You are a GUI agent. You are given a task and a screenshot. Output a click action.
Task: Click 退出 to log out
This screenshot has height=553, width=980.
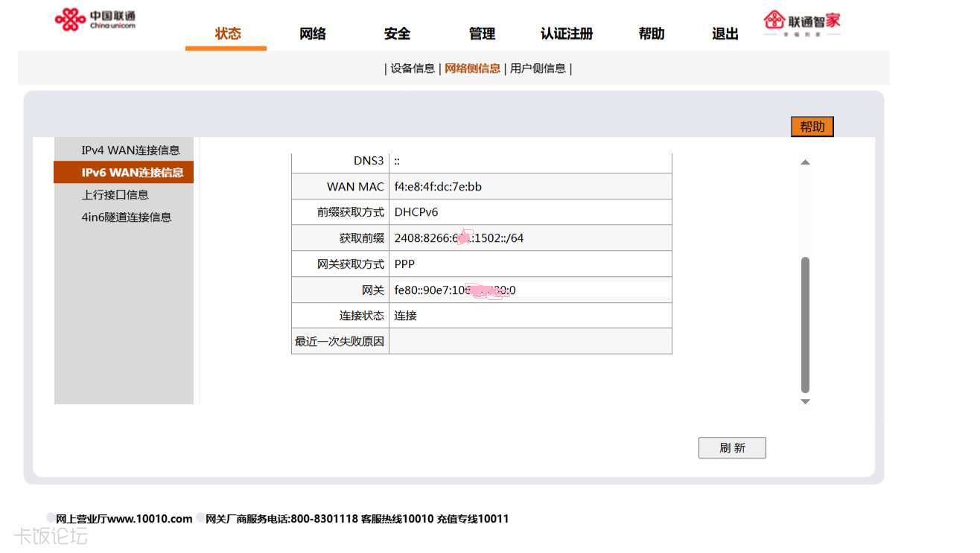pyautogui.click(x=725, y=33)
